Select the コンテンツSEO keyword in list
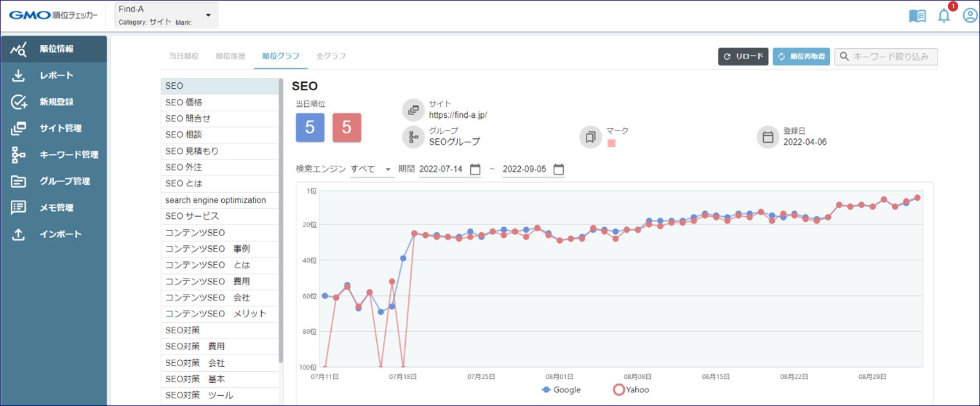980x406 pixels. 195,232
